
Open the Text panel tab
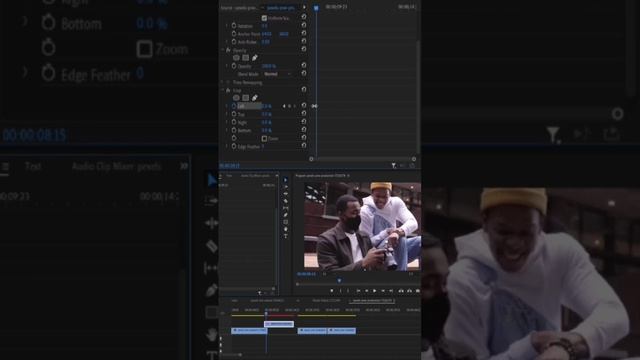229,176
